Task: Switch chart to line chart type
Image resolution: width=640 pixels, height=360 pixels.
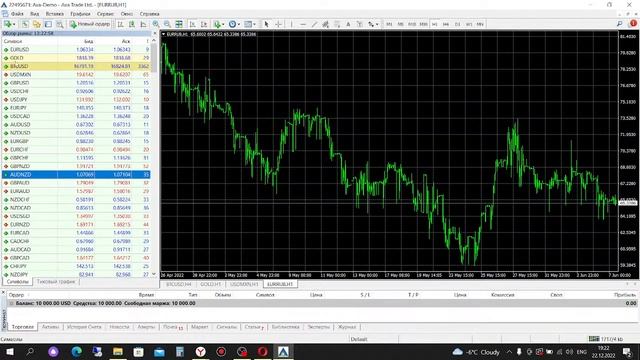Action: point(143,24)
